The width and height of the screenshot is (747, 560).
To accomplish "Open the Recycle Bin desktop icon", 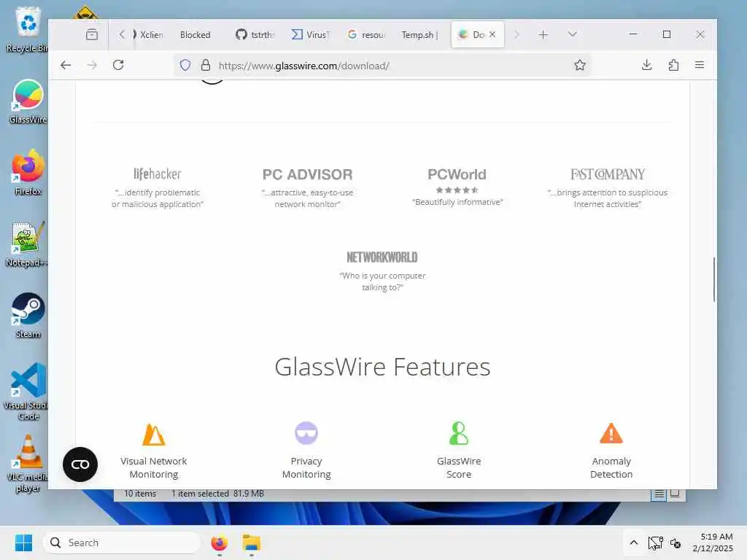I will point(27,29).
